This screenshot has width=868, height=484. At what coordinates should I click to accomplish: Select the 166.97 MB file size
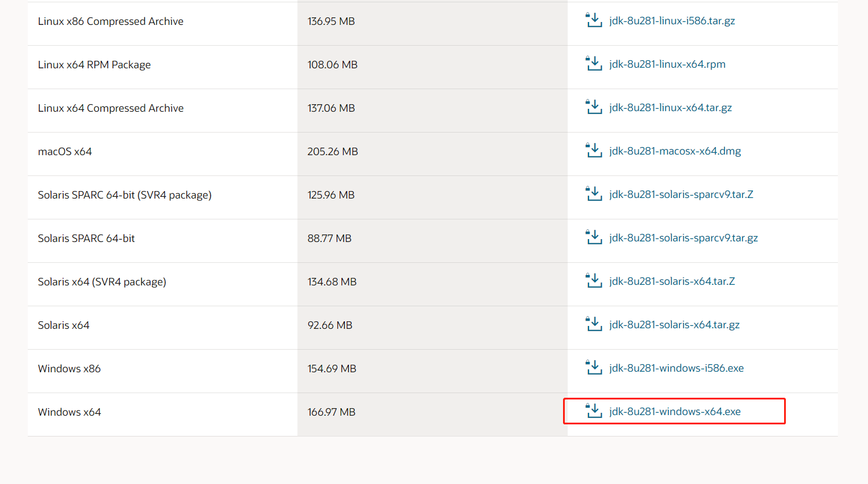pos(332,412)
